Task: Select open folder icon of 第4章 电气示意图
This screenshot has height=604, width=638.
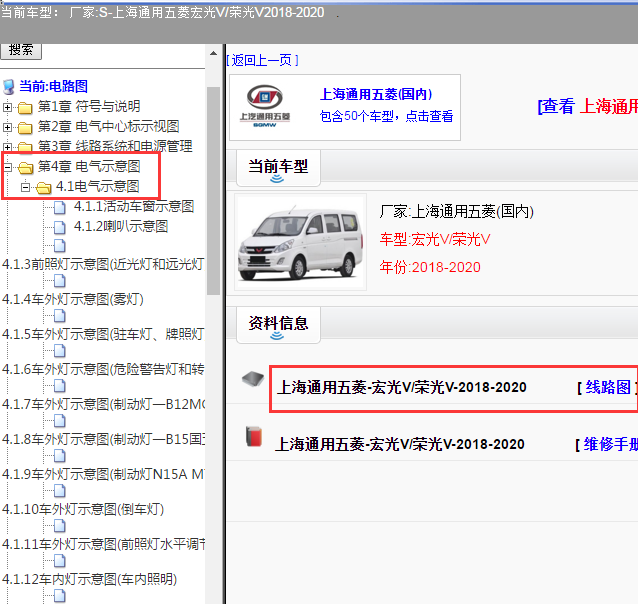Action: [x=26, y=167]
